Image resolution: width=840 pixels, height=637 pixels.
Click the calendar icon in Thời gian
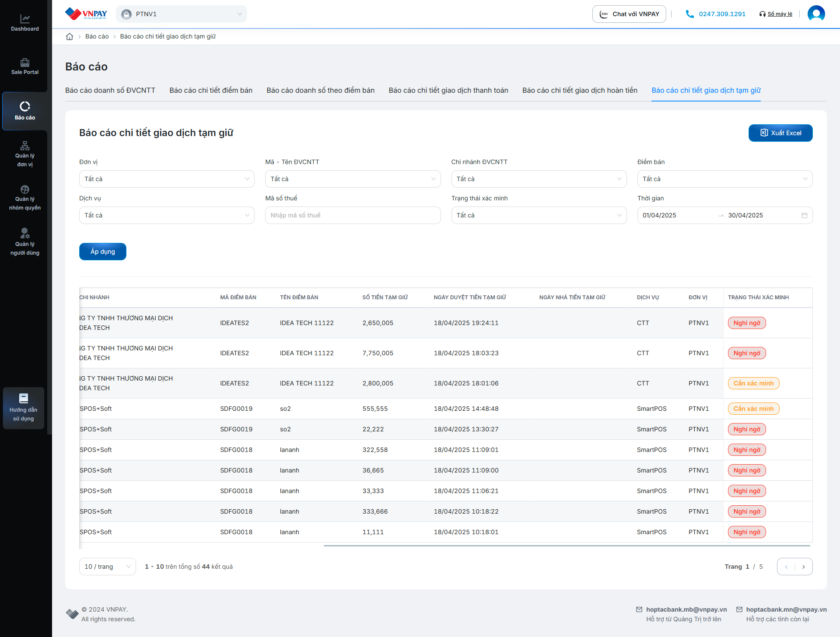point(804,215)
